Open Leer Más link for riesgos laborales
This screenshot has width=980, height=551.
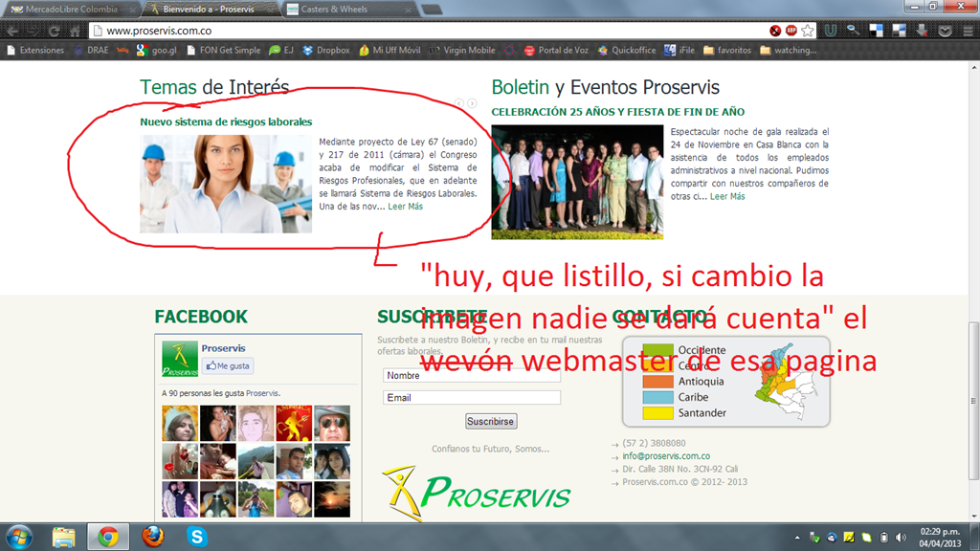pyautogui.click(x=405, y=206)
